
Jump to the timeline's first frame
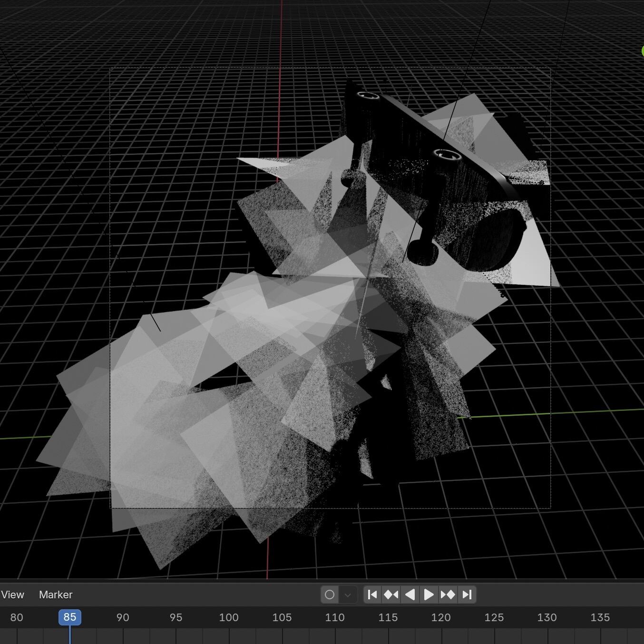[x=372, y=595]
